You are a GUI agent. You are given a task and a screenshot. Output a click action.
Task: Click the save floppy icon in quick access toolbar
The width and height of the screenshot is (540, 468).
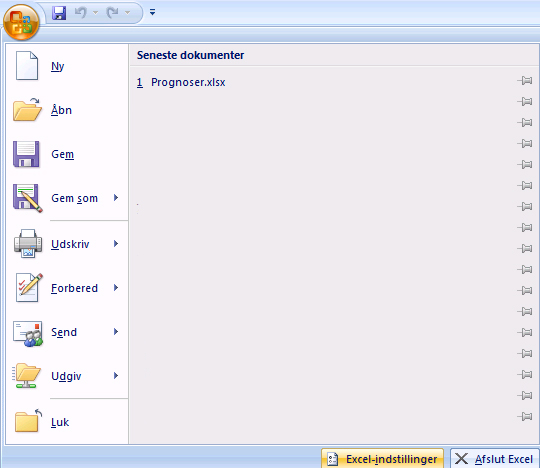(x=59, y=13)
